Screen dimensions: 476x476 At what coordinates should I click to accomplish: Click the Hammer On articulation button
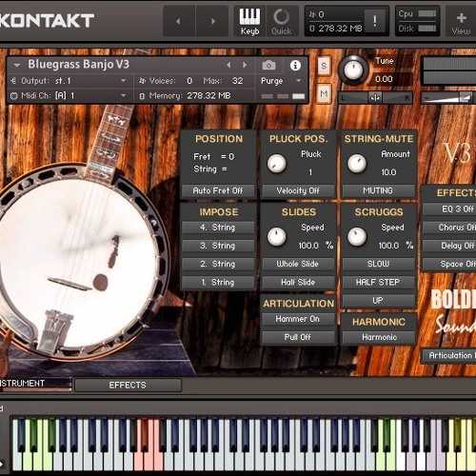(x=297, y=319)
